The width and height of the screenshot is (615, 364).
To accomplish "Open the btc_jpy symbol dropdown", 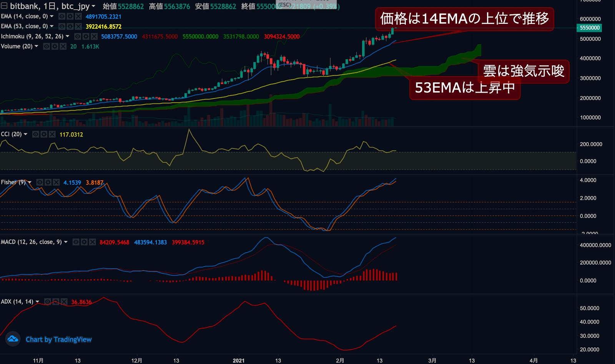I will 93,6.
